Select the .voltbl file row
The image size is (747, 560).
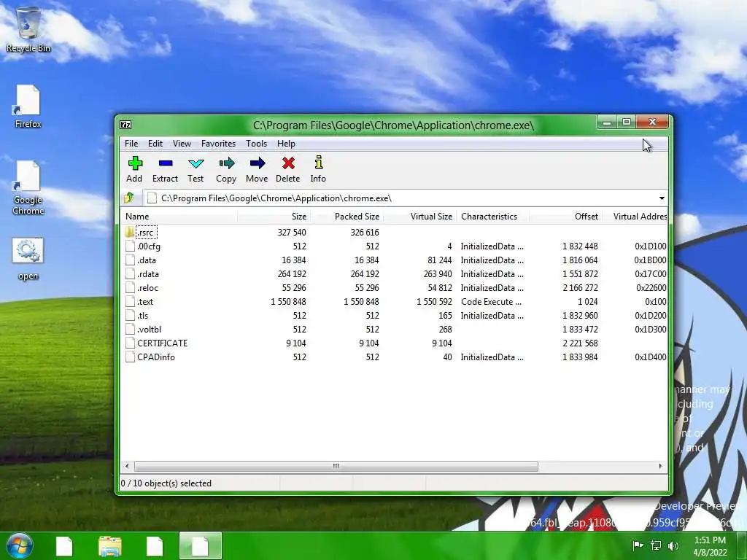(395, 329)
